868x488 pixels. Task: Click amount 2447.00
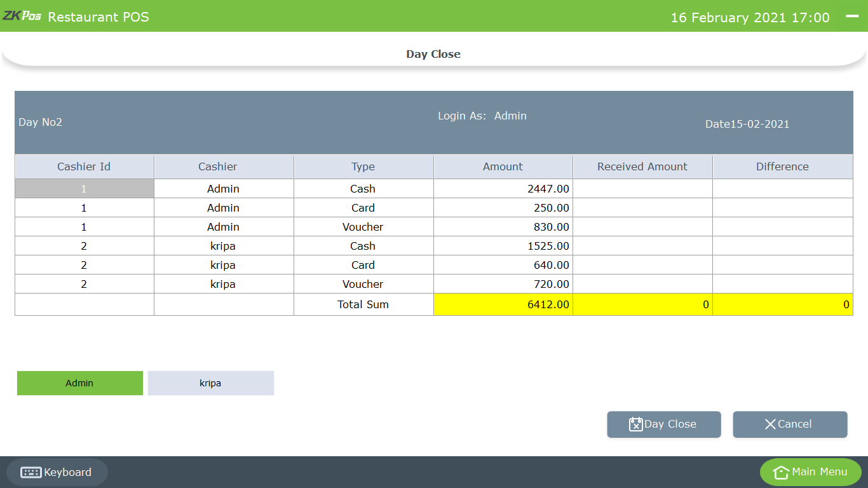pos(548,189)
